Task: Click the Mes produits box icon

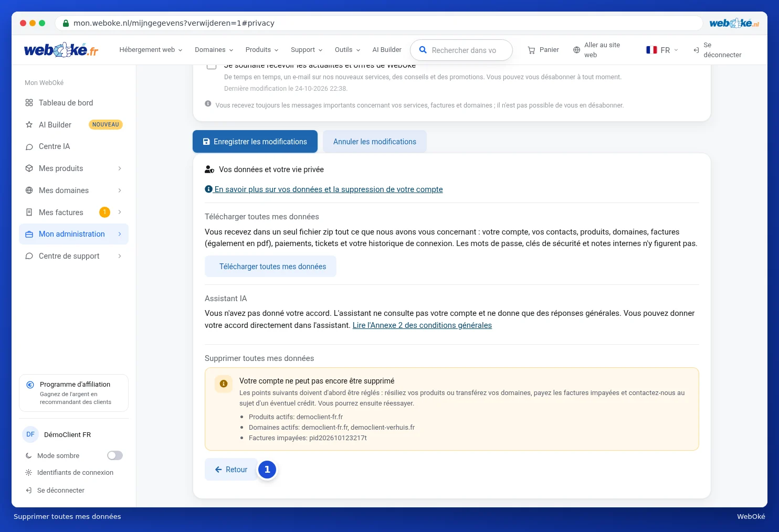Action: coord(29,168)
